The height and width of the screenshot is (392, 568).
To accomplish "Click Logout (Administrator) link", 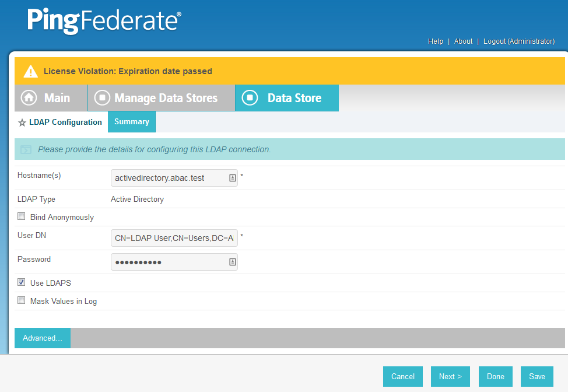I will tap(519, 41).
